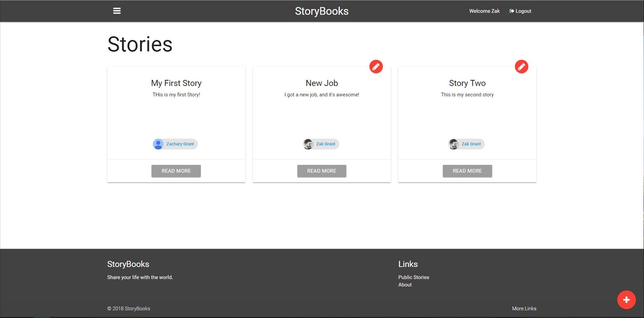The width and height of the screenshot is (644, 318).
Task: Open Zak Grant's link on New Job card
Action: pyautogui.click(x=325, y=144)
